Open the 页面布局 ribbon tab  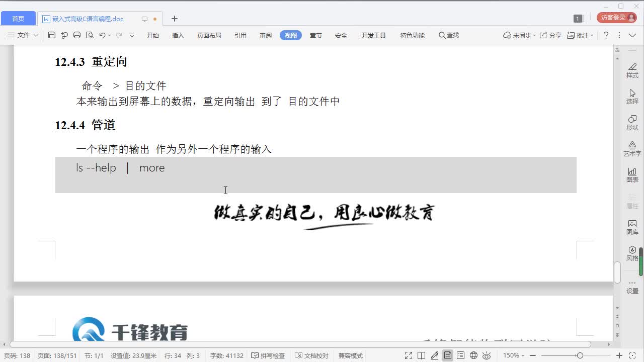(x=209, y=35)
